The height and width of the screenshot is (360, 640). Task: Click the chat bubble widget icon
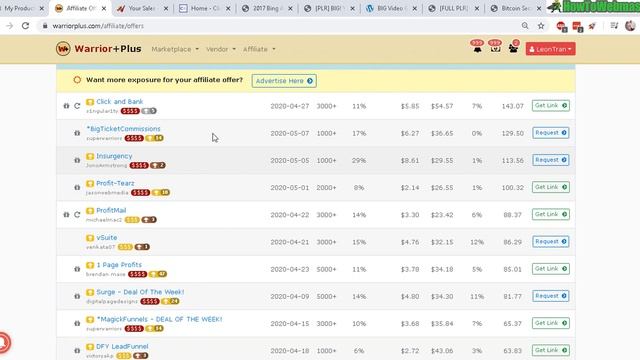click(3, 342)
